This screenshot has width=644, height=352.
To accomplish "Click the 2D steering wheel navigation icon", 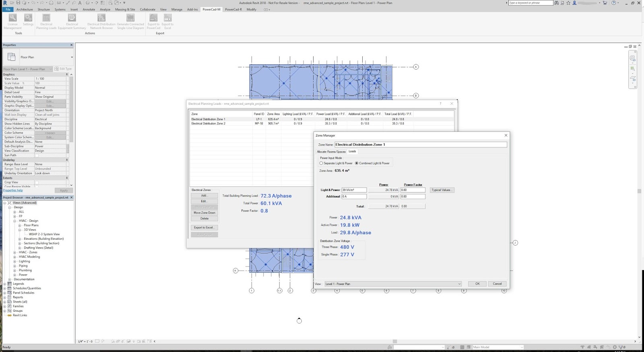I will coord(632,58).
